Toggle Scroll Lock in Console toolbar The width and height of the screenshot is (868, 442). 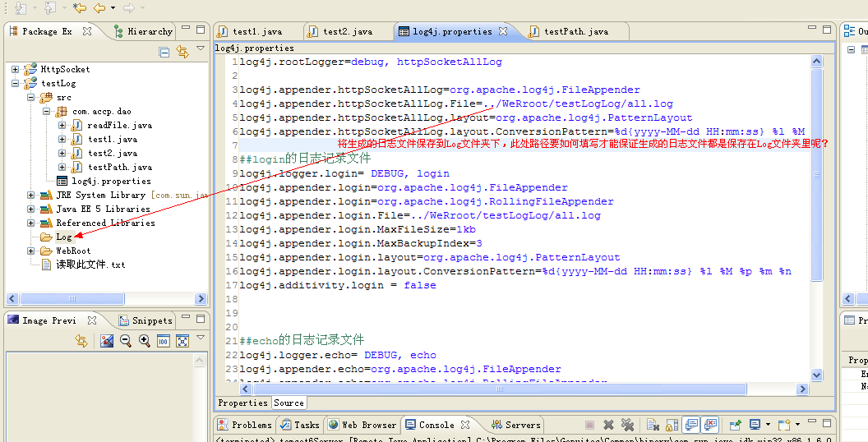click(x=672, y=425)
